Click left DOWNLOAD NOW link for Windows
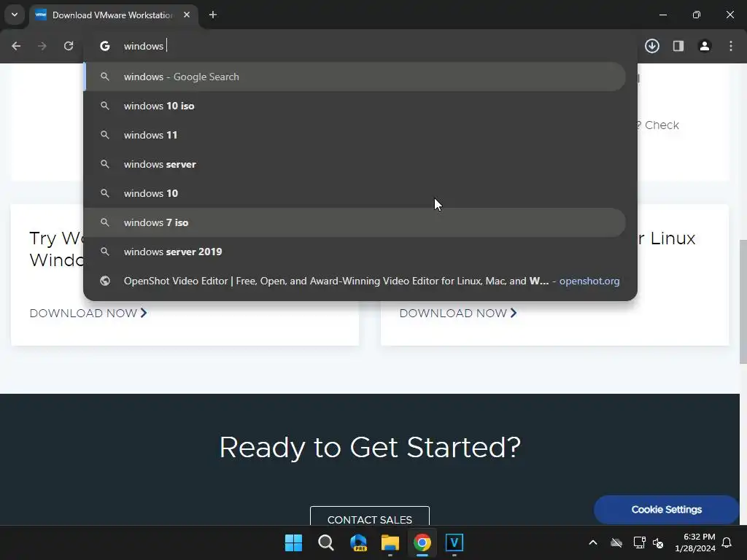This screenshot has height=560, width=747. pyautogui.click(x=88, y=313)
